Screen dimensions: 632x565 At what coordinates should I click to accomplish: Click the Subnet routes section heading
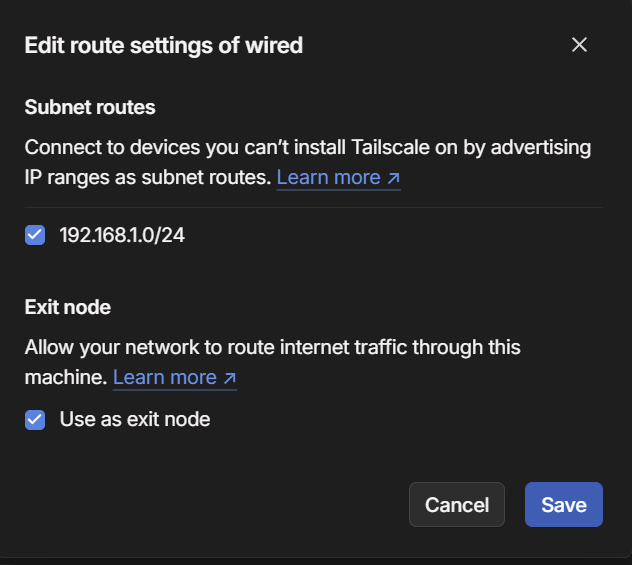tap(90, 106)
